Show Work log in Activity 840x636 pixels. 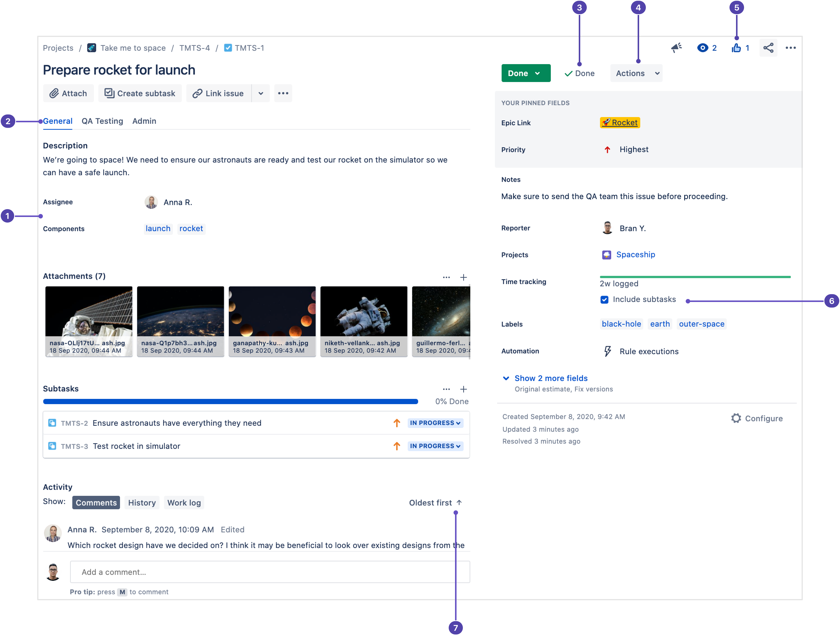point(184,503)
